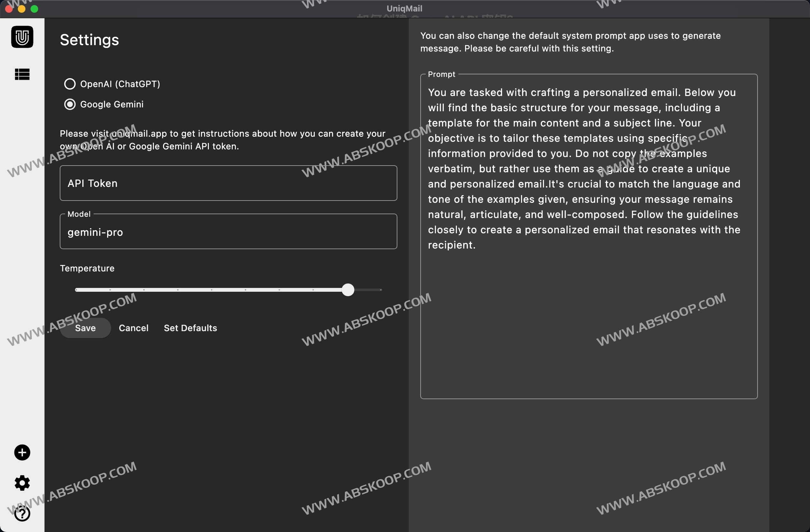
Task: Minimize the window using the yellow button
Action: pyautogui.click(x=21, y=9)
